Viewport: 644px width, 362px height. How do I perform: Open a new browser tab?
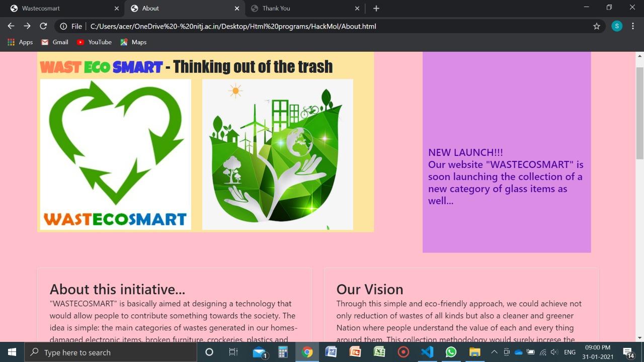pos(376,8)
